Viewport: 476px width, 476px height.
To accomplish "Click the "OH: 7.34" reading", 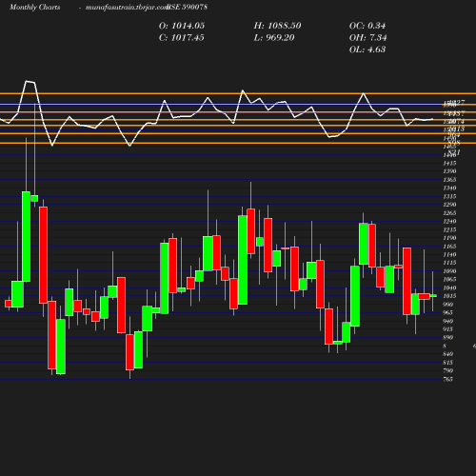I will tap(368, 38).
